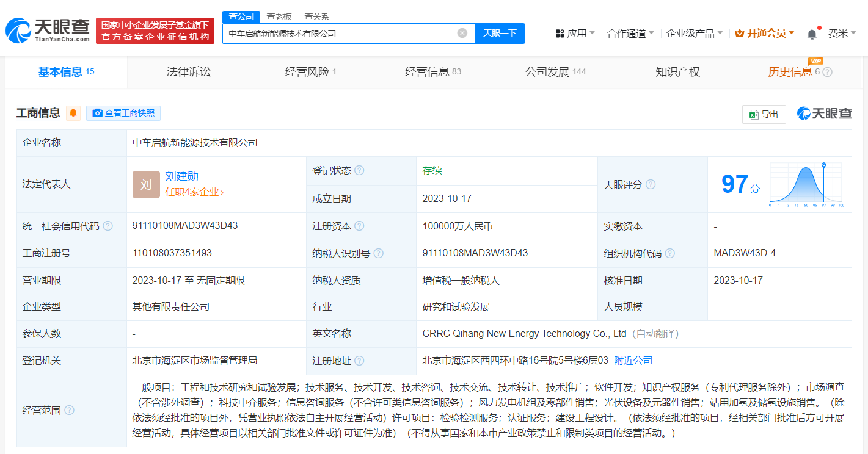868x454 pixels.
Task: Clear the search box with the × icon
Action: (x=462, y=33)
